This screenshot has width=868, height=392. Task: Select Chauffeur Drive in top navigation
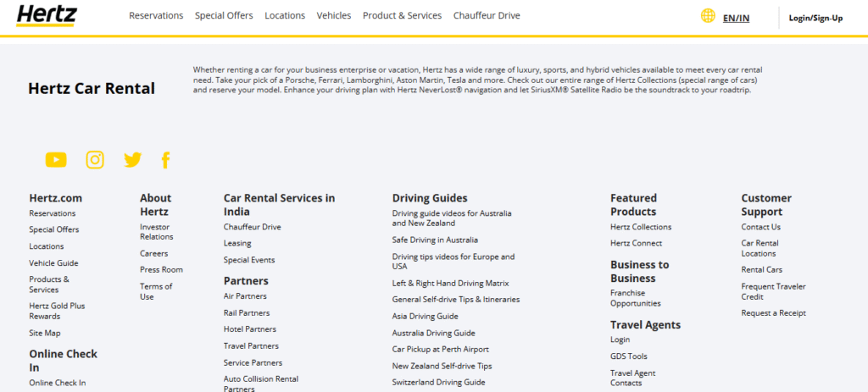tap(487, 15)
